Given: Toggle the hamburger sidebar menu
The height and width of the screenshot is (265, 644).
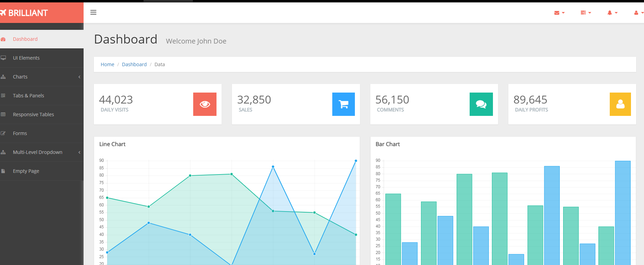Looking at the screenshot, I should pyautogui.click(x=93, y=12).
